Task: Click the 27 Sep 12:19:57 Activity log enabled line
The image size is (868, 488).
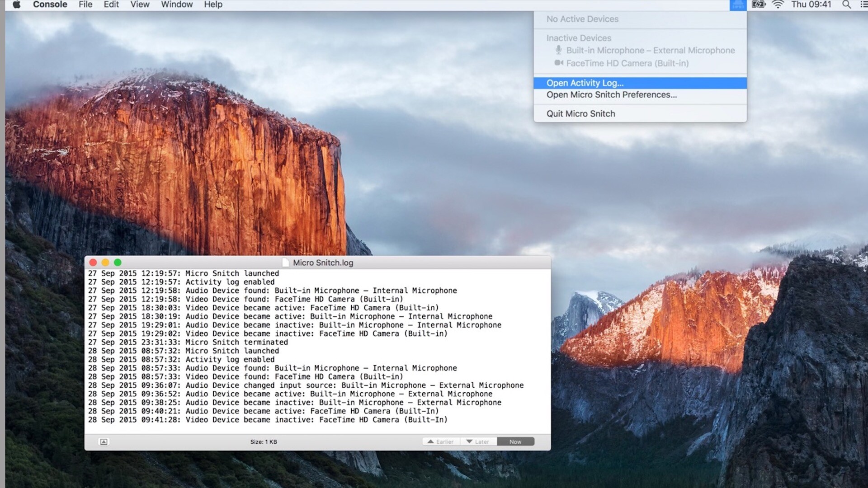Action: [181, 282]
